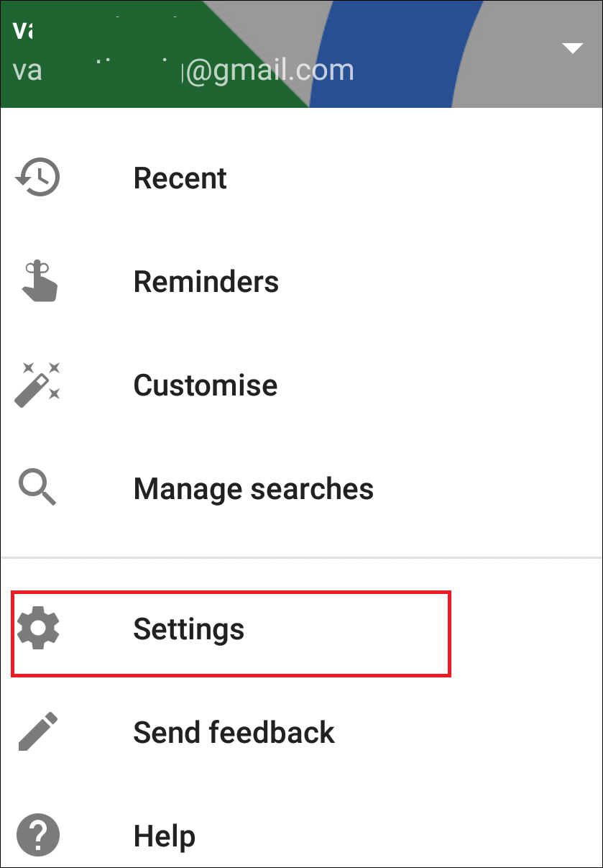Select Customise in the menu
This screenshot has height=868, width=603.
point(205,385)
